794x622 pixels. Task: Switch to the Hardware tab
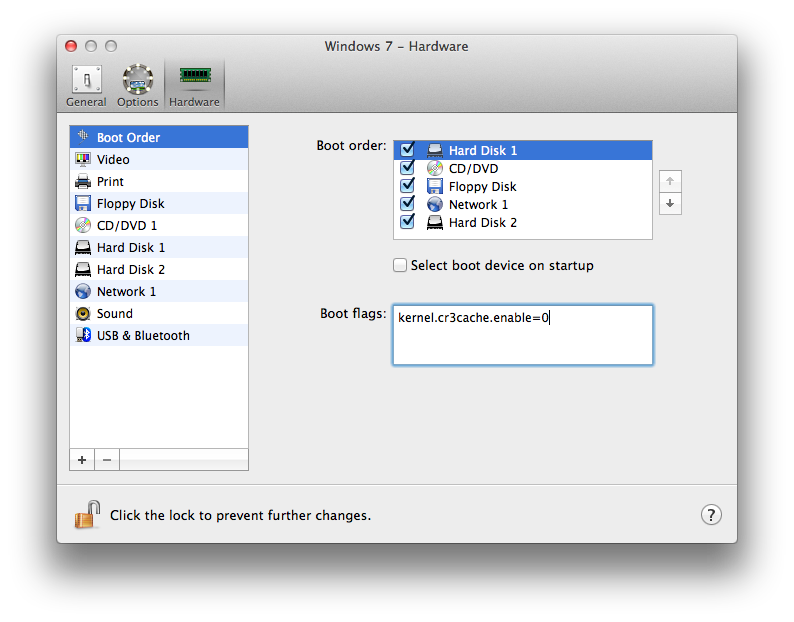pyautogui.click(x=194, y=86)
